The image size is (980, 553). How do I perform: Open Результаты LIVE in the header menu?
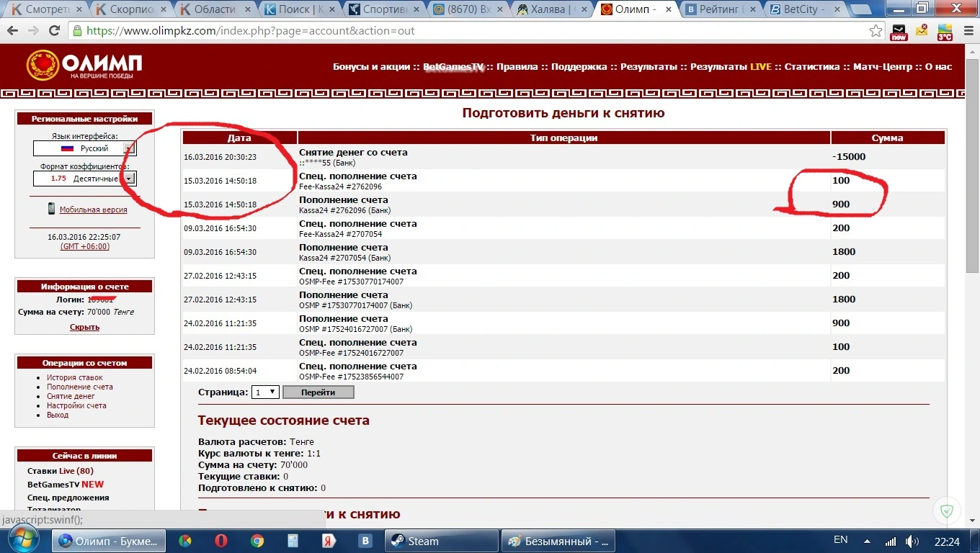[x=731, y=66]
